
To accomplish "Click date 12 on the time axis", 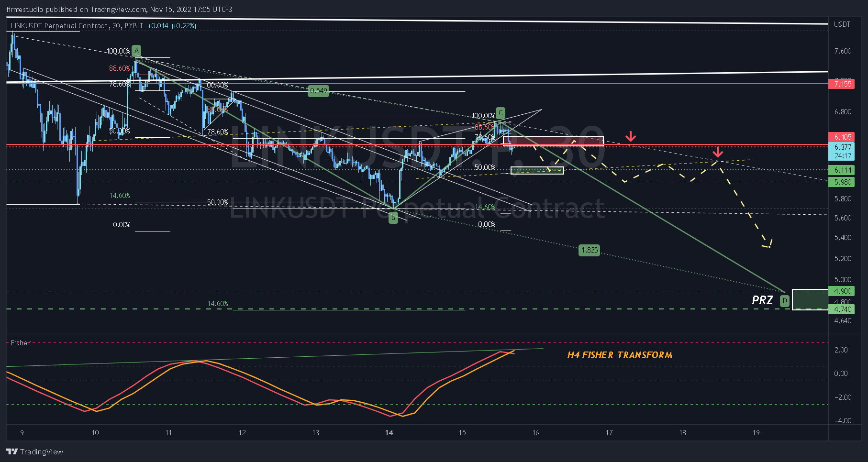I will coord(242,433).
